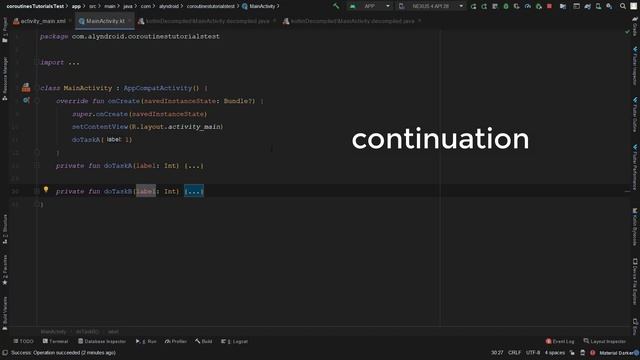The height and width of the screenshot is (360, 640).
Task: Click the class MainActivity gutter icon
Action: pos(26,87)
